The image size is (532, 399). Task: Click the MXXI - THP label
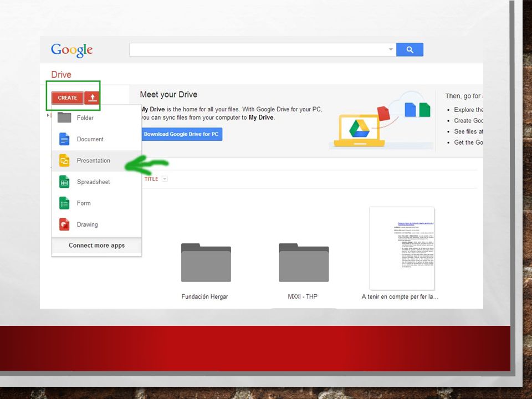303,296
